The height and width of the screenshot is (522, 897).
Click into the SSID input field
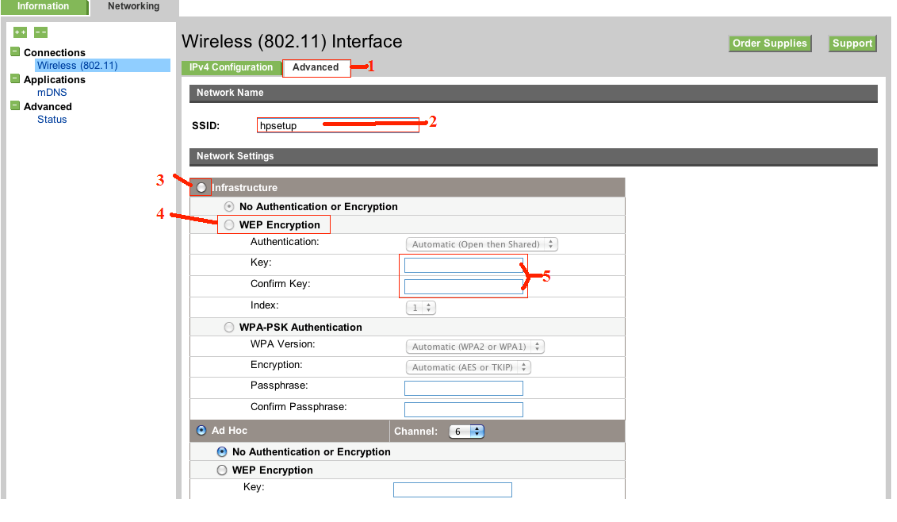tap(338, 125)
